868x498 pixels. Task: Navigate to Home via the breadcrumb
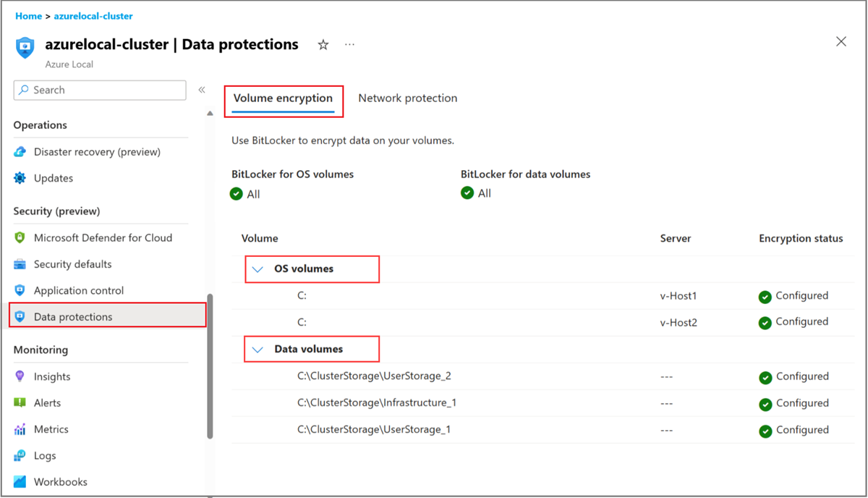27,15
